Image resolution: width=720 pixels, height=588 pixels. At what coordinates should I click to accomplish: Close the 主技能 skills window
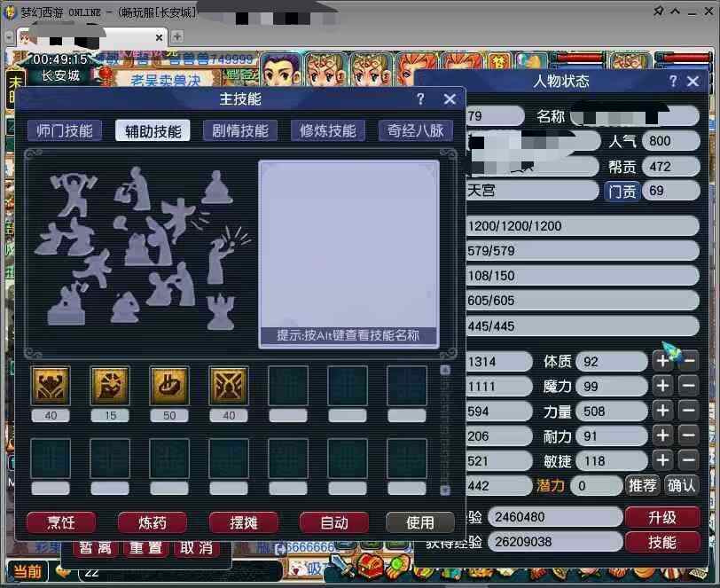[450, 98]
